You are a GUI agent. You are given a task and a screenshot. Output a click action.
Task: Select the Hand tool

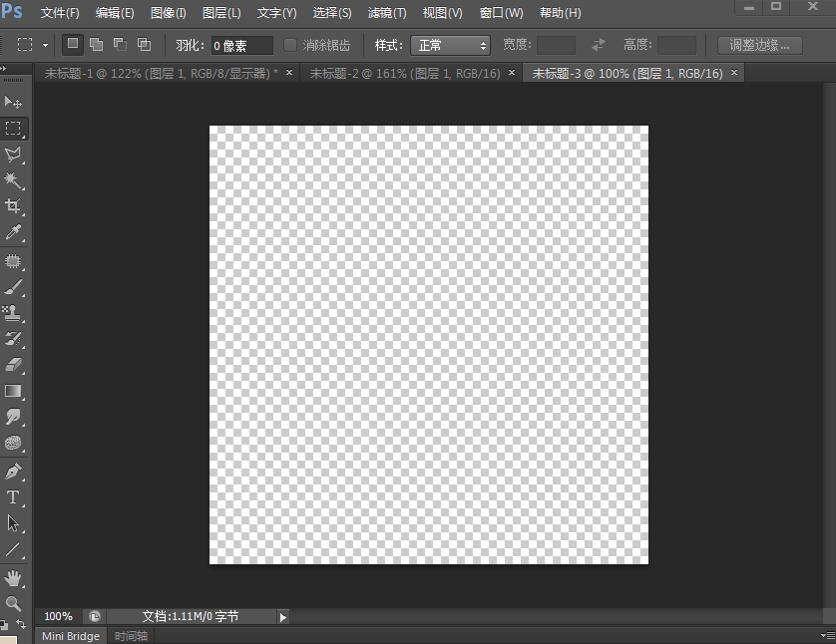pos(13,578)
